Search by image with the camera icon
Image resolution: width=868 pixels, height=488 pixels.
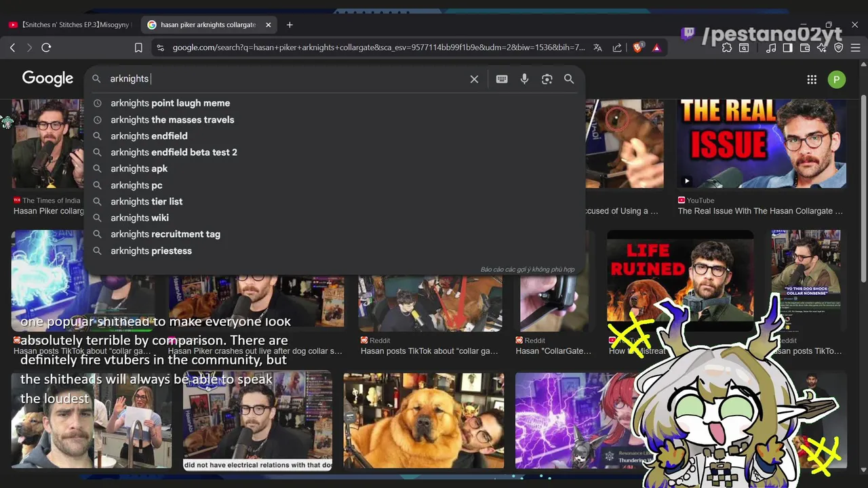(x=547, y=79)
